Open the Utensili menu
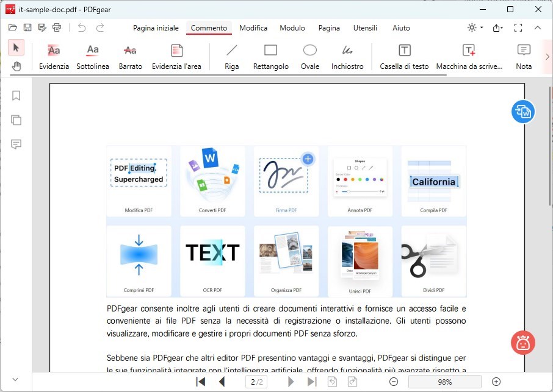This screenshot has height=392, width=553. [365, 28]
